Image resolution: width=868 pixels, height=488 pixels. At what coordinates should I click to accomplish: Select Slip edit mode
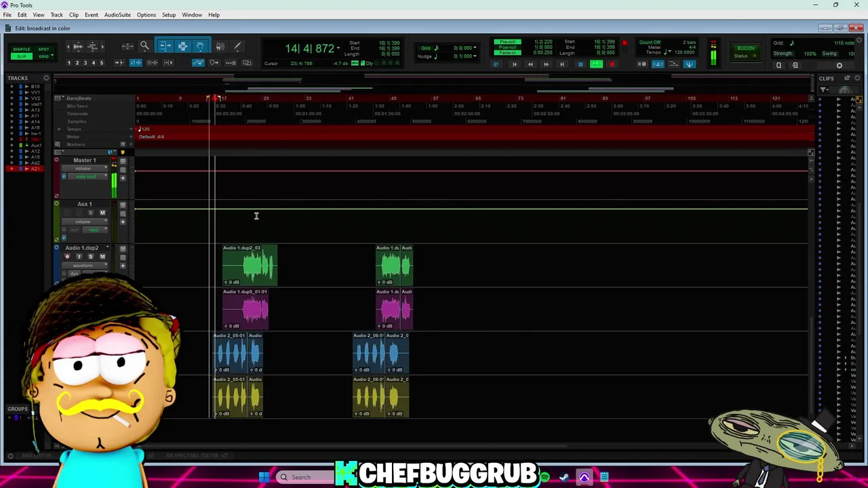tap(21, 56)
